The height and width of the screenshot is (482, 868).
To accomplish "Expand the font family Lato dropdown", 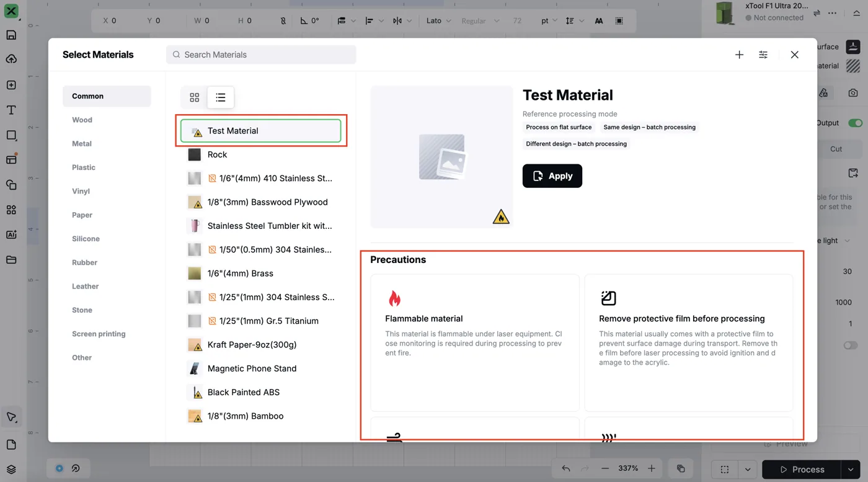I will pyautogui.click(x=440, y=20).
